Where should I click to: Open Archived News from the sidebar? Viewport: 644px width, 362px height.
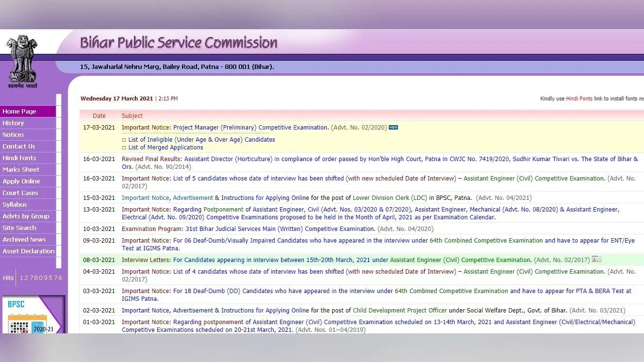pyautogui.click(x=28, y=240)
